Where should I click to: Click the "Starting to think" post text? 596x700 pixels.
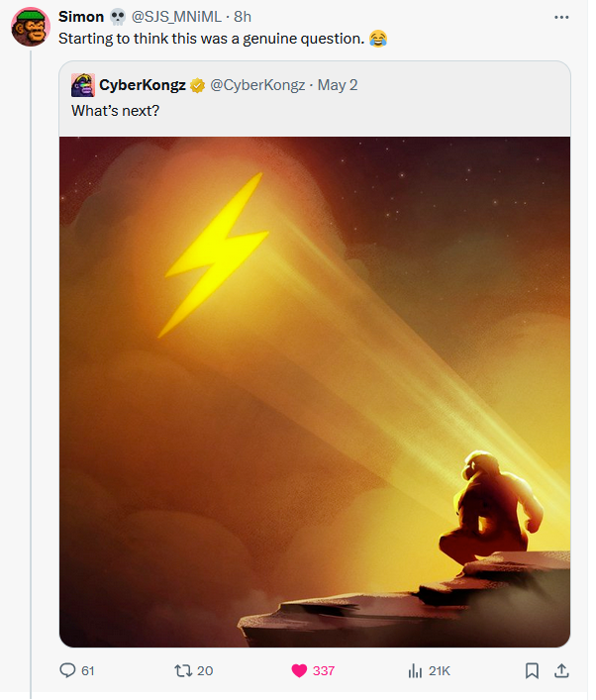tap(211, 39)
